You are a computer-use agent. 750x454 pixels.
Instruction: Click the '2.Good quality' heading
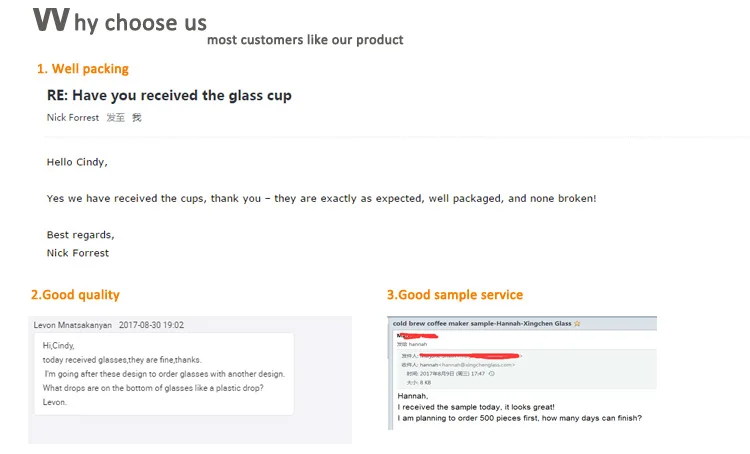(x=75, y=295)
